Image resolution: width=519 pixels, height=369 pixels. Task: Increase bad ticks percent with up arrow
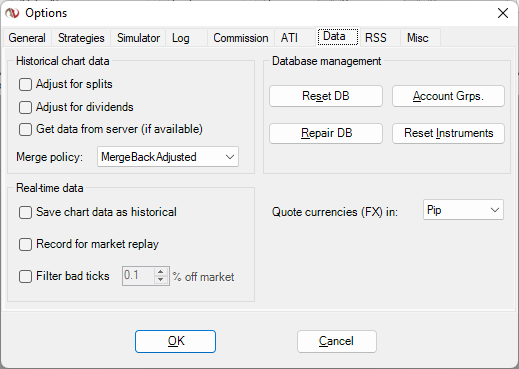click(x=161, y=272)
